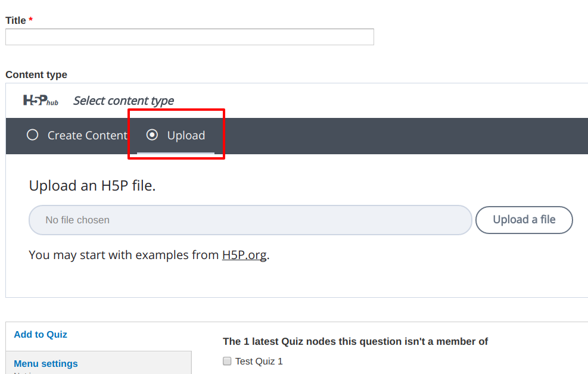588x374 pixels.
Task: Click the 'You may start with examples' text
Action: tap(124, 255)
